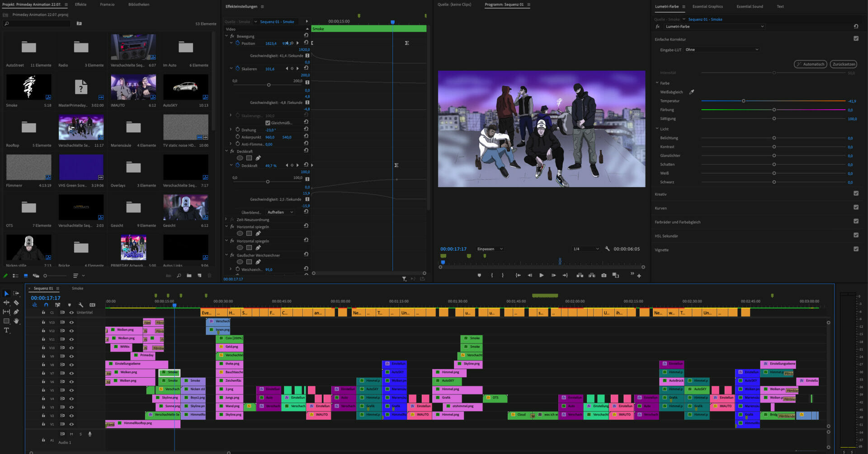Select the Selection arrow tool
868x454 pixels.
[x=6, y=294]
